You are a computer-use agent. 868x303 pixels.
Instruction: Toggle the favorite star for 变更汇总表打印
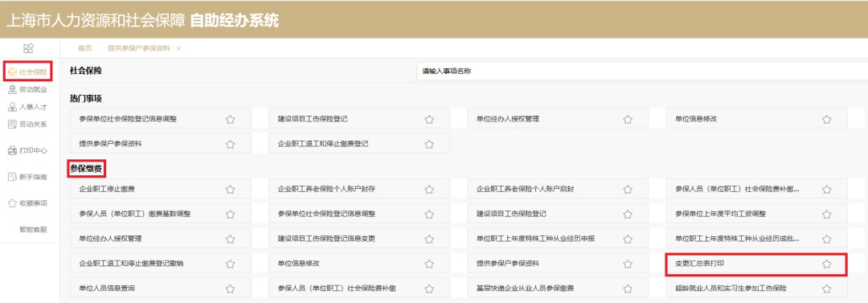[826, 264]
